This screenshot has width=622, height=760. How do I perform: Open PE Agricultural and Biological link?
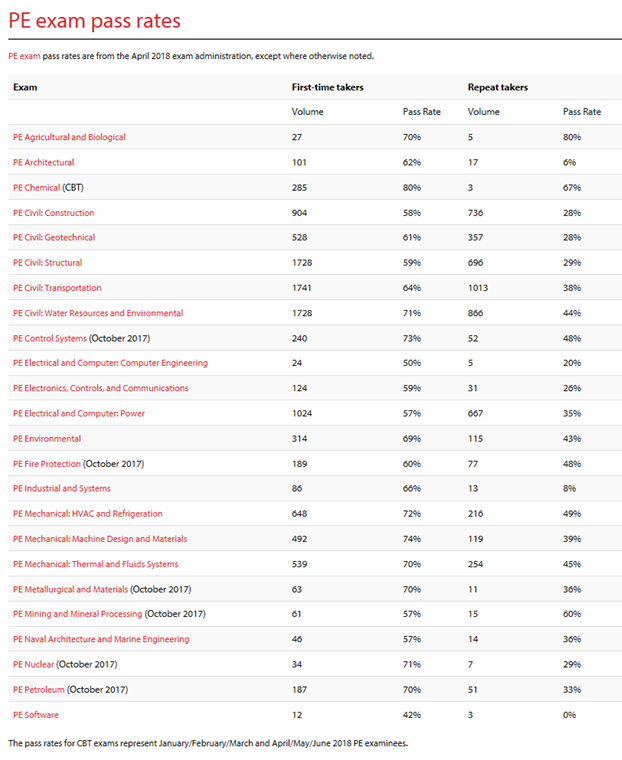click(69, 137)
